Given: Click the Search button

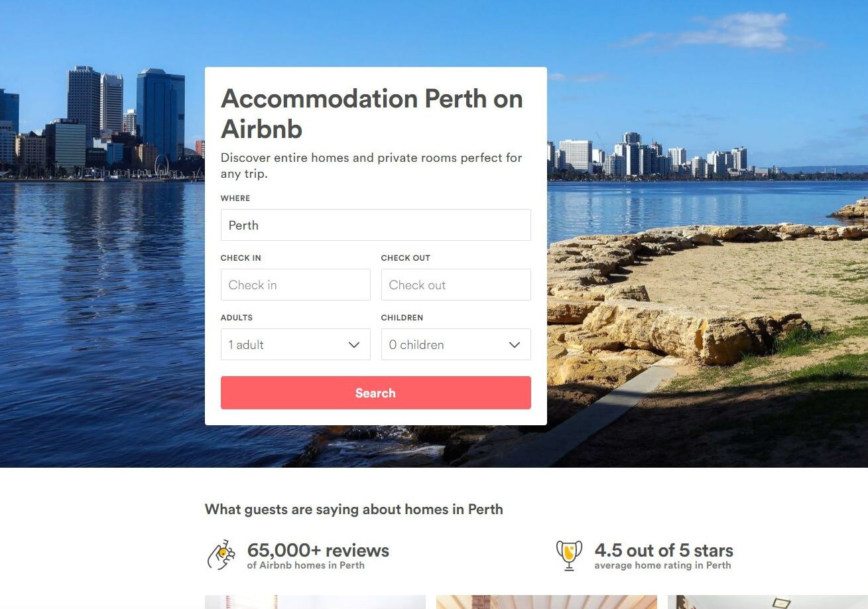Looking at the screenshot, I should point(375,393).
